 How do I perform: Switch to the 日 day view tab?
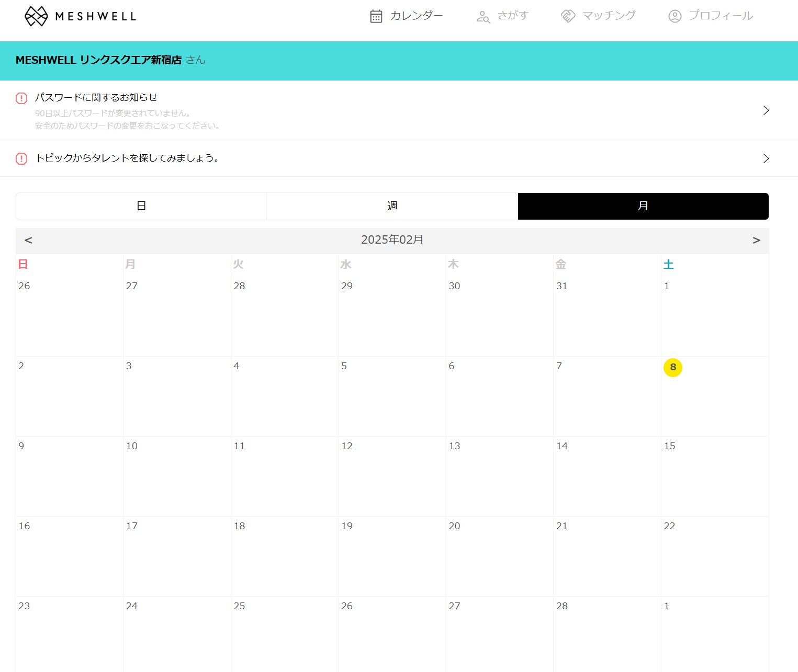tap(141, 206)
